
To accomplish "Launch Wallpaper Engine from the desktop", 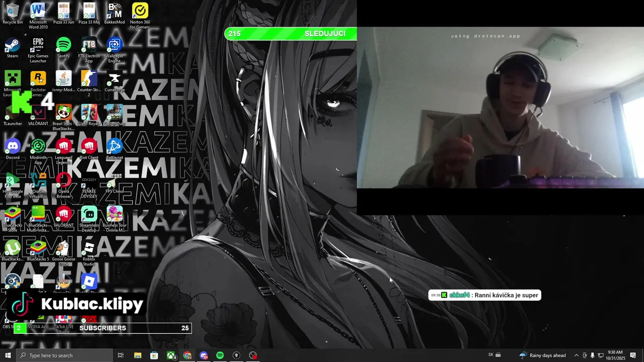I will pos(115,50).
